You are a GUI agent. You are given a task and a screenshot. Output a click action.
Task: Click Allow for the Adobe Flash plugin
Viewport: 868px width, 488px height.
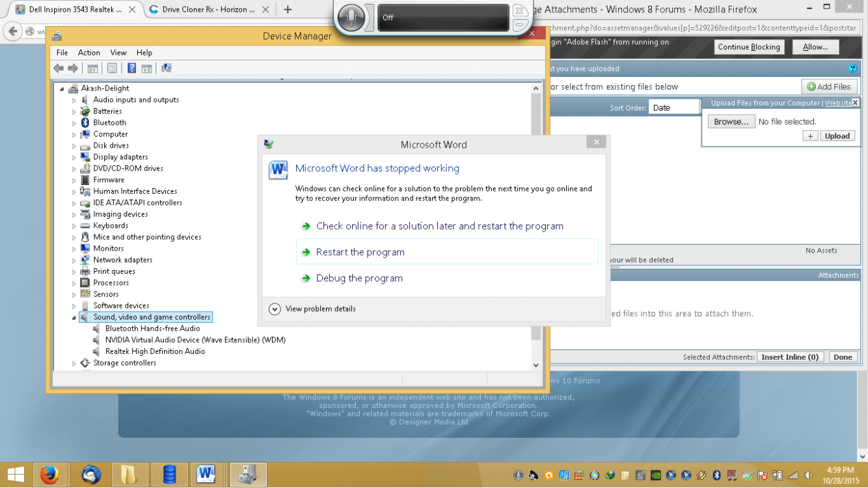pyautogui.click(x=815, y=46)
